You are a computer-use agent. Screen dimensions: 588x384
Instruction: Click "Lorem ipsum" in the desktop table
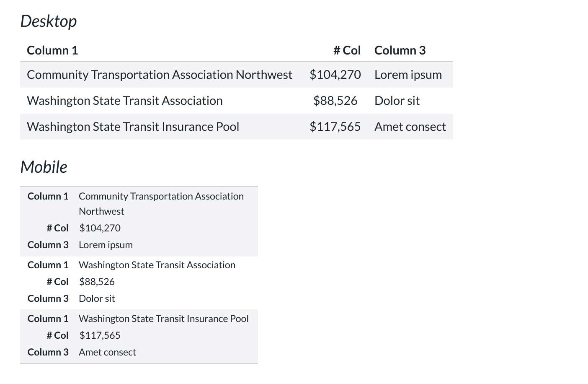(408, 75)
